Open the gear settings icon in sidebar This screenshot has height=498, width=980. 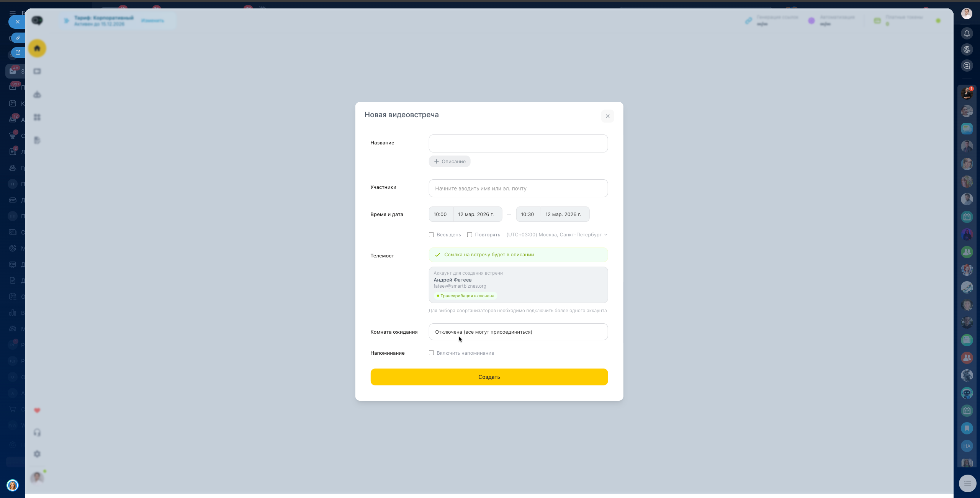37,454
